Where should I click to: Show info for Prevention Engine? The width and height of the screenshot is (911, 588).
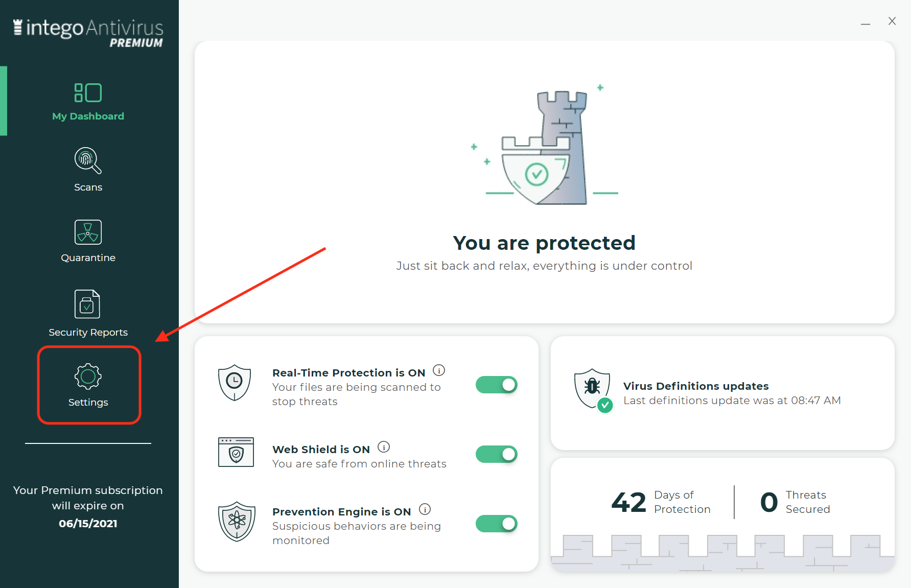(425, 509)
